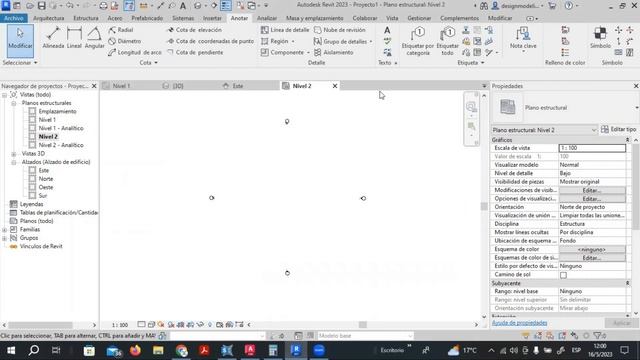Expand the Grupos tree node

pyautogui.click(x=4, y=238)
